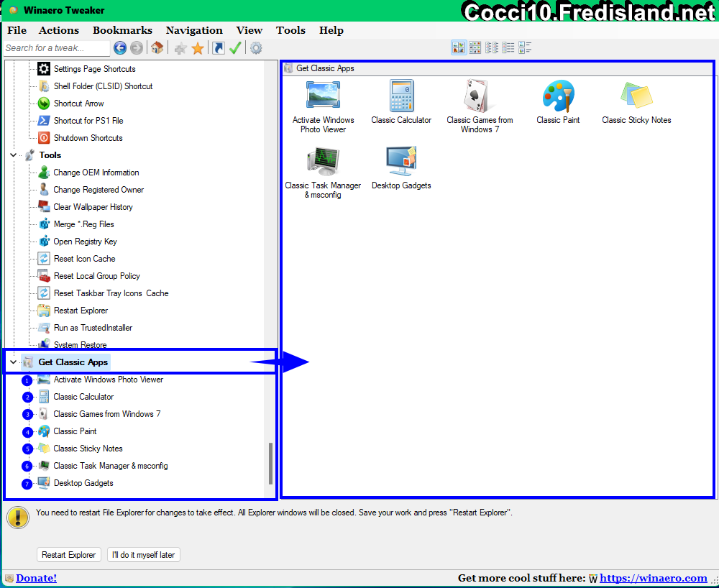The height and width of the screenshot is (588, 719).
Task: Click the add bookmark star-plus icon
Action: (x=180, y=48)
